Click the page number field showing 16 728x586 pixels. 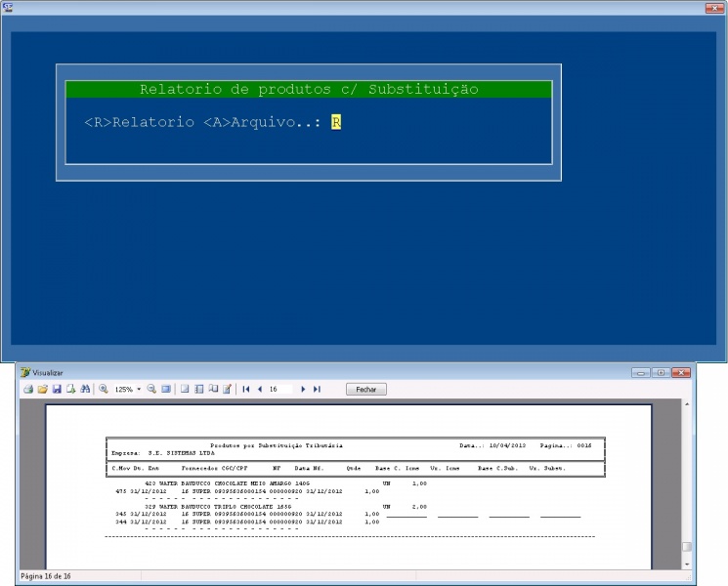click(279, 389)
